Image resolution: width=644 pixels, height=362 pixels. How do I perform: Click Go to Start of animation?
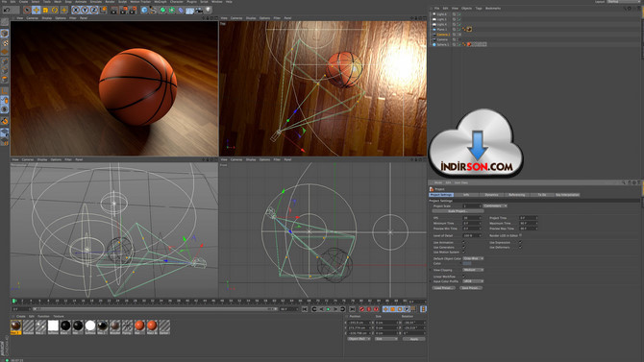point(305,309)
